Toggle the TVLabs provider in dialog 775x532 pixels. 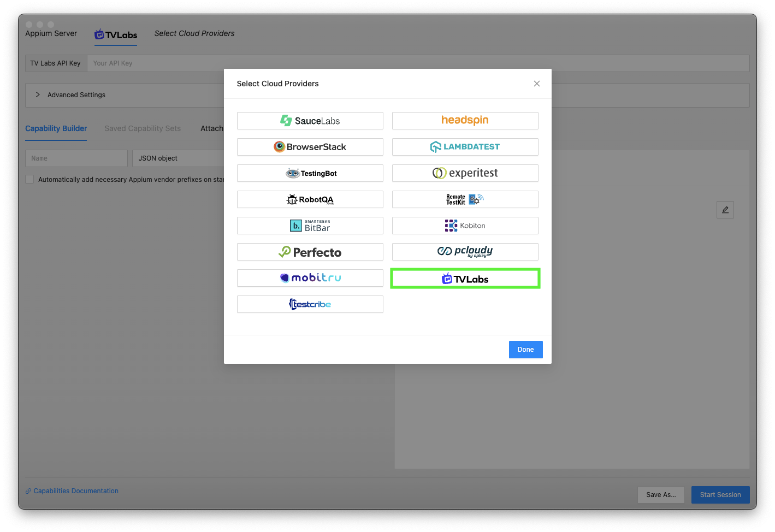(465, 279)
